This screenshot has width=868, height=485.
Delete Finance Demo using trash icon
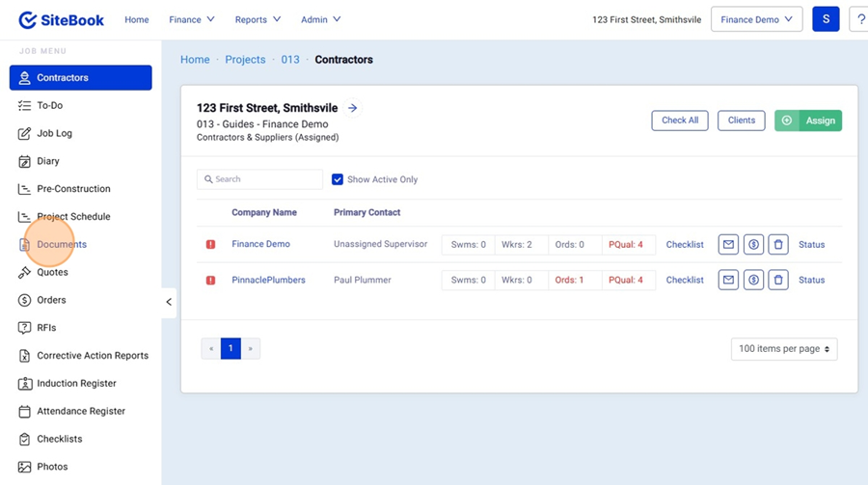point(779,245)
